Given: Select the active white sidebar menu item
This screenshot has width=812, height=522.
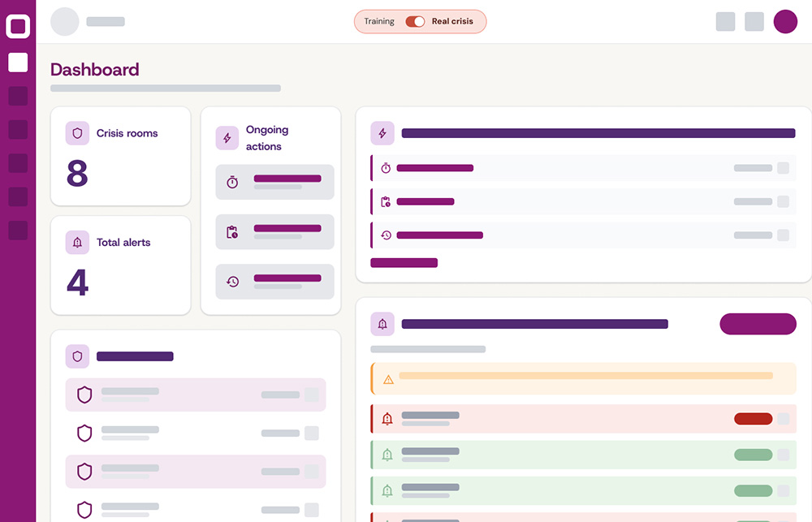Looking at the screenshot, I should (x=18, y=63).
